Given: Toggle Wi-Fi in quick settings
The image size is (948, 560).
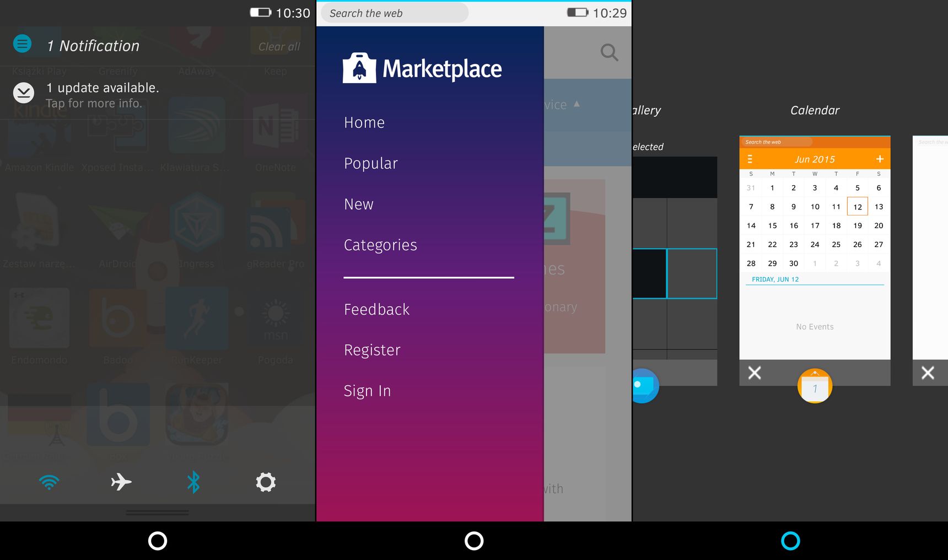Looking at the screenshot, I should (49, 482).
